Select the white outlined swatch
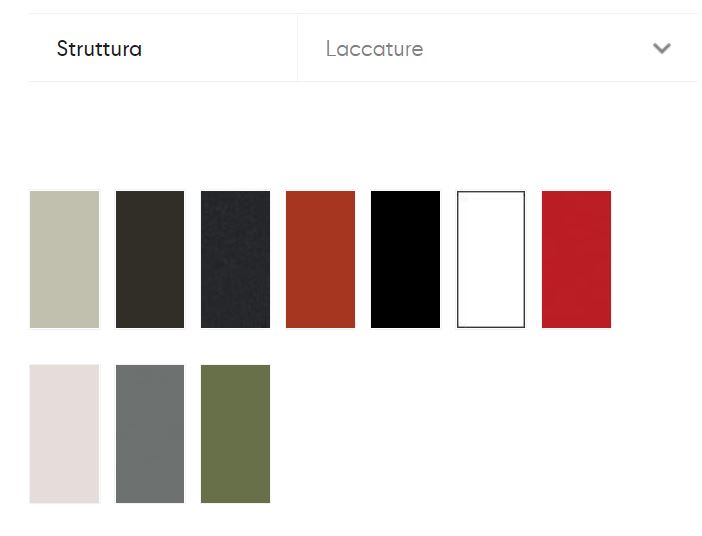Screen dimensions: 702x536 point(491,259)
